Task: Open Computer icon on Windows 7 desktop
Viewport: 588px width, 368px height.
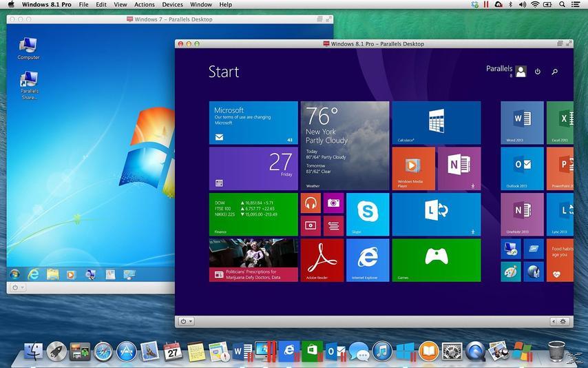Action: [x=28, y=48]
